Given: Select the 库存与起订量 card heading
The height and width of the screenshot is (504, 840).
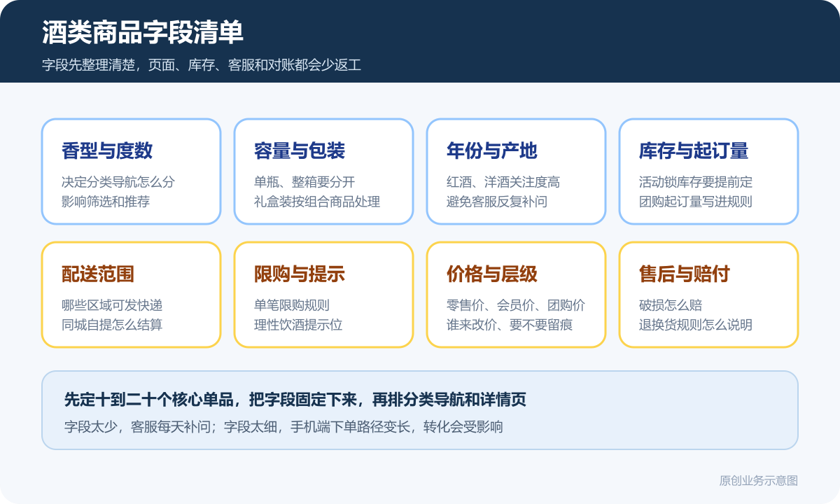Looking at the screenshot, I should (694, 150).
